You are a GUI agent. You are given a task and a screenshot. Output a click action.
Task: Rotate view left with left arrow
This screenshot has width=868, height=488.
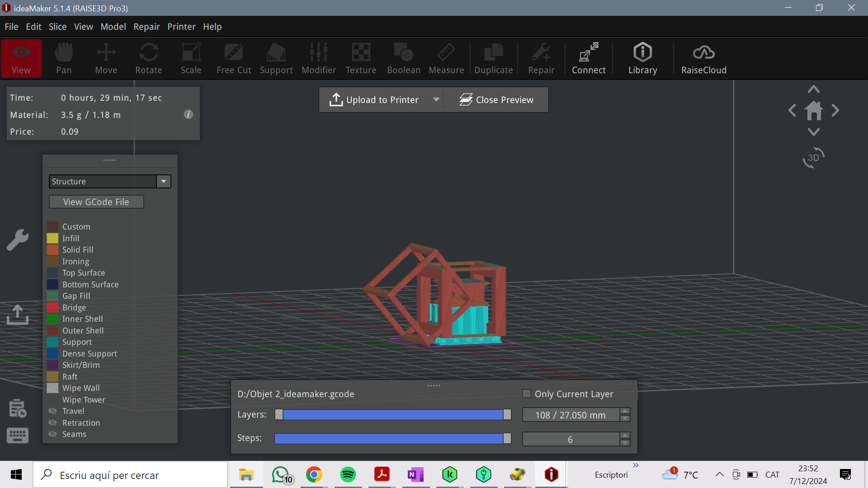click(792, 110)
